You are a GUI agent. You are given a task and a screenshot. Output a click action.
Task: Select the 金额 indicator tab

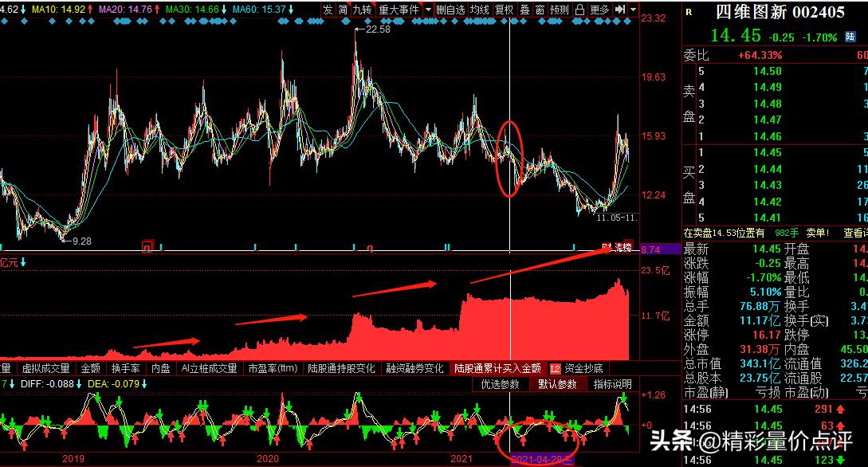pos(90,368)
